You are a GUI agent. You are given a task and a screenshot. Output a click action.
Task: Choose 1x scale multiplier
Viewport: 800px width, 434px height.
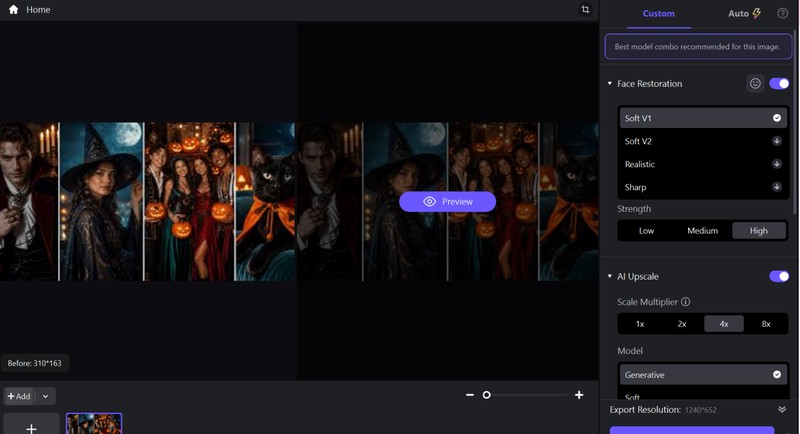click(x=640, y=324)
